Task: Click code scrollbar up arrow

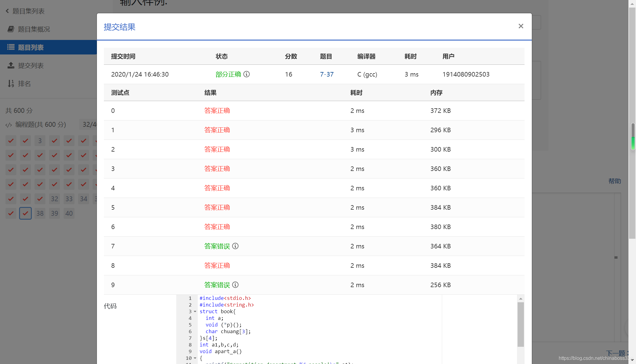Action: [x=521, y=299]
